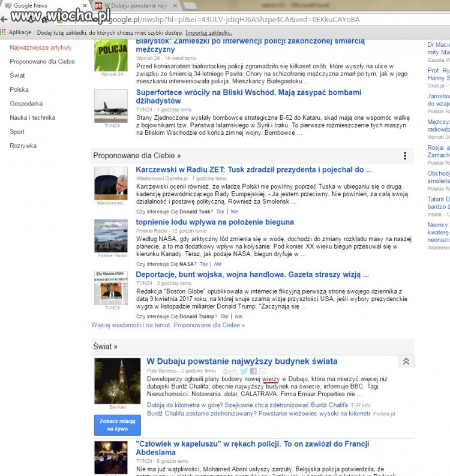
Task: Open W Dubaju powstanie najwyższy budynek headline
Action: pos(242,361)
